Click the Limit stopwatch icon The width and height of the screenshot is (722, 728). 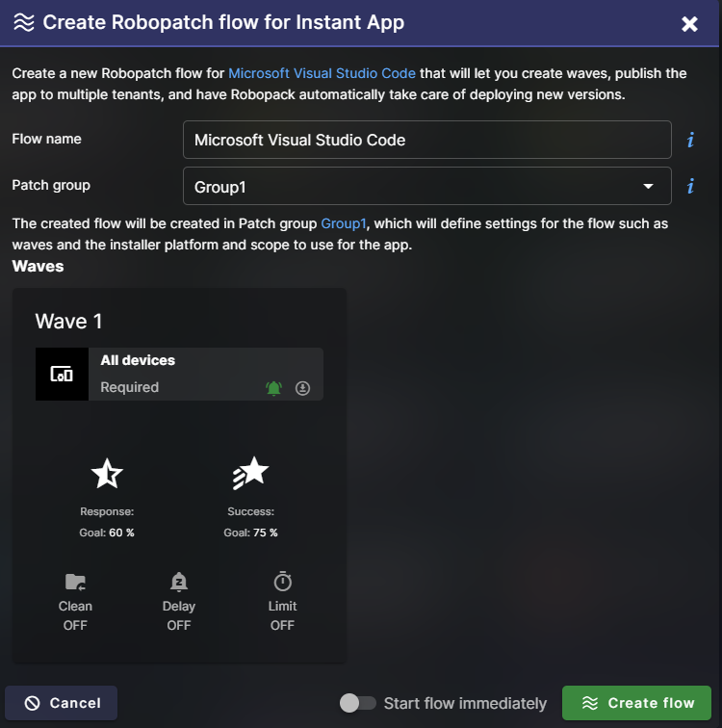pos(283,582)
